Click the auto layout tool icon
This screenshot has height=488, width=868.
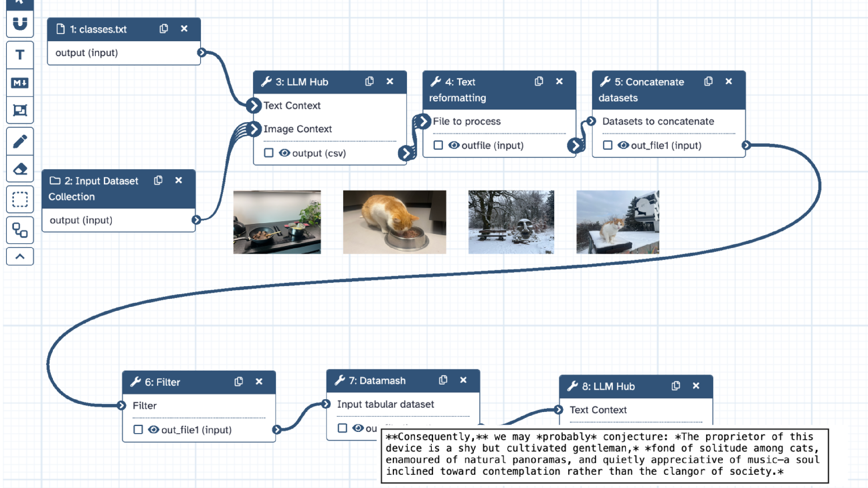pos(20,230)
